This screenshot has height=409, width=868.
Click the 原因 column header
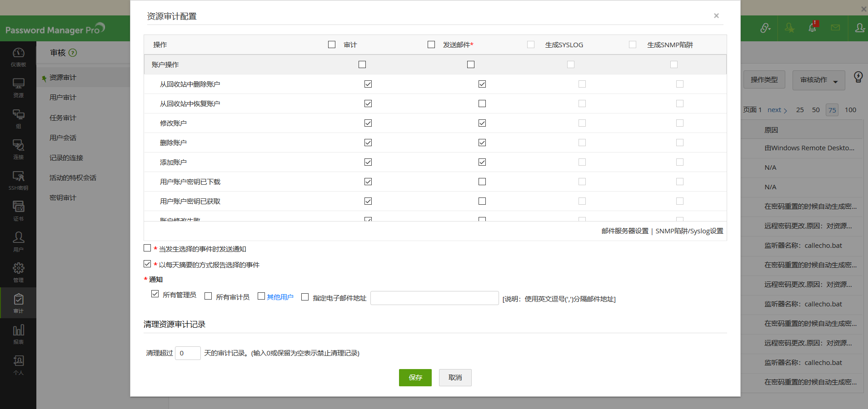tap(771, 130)
